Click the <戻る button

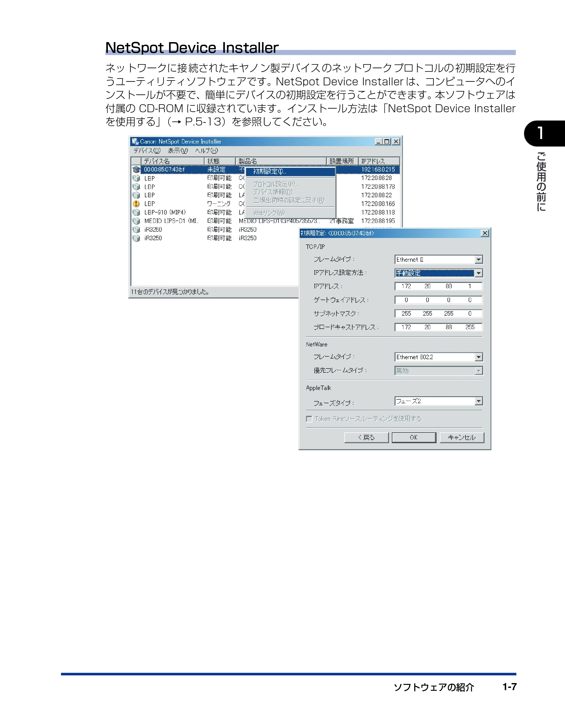pyautogui.click(x=366, y=438)
